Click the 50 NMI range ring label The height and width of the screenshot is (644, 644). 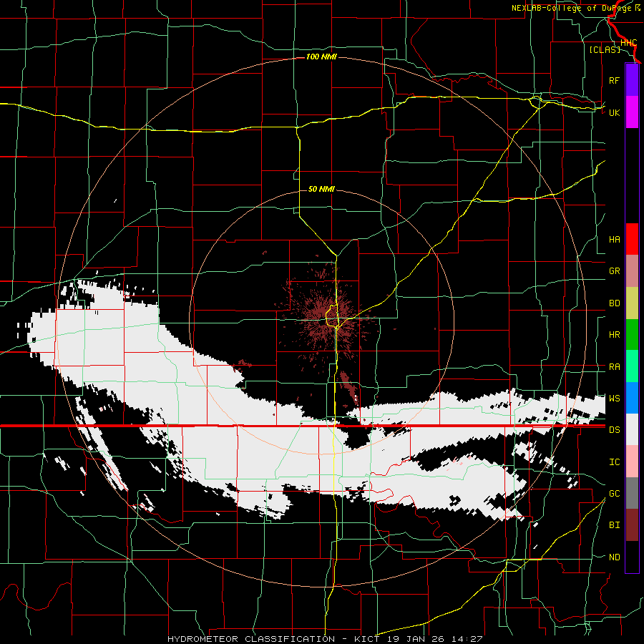click(x=321, y=189)
